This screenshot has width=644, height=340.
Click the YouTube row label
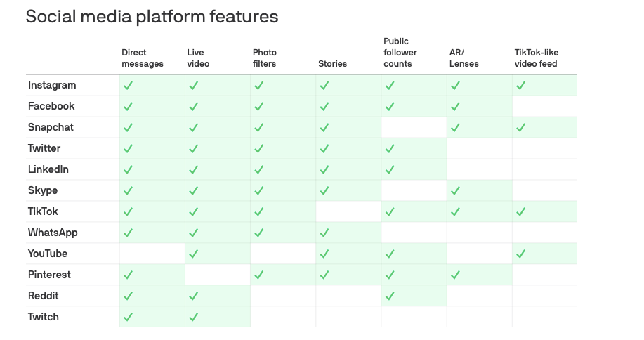[x=48, y=254]
